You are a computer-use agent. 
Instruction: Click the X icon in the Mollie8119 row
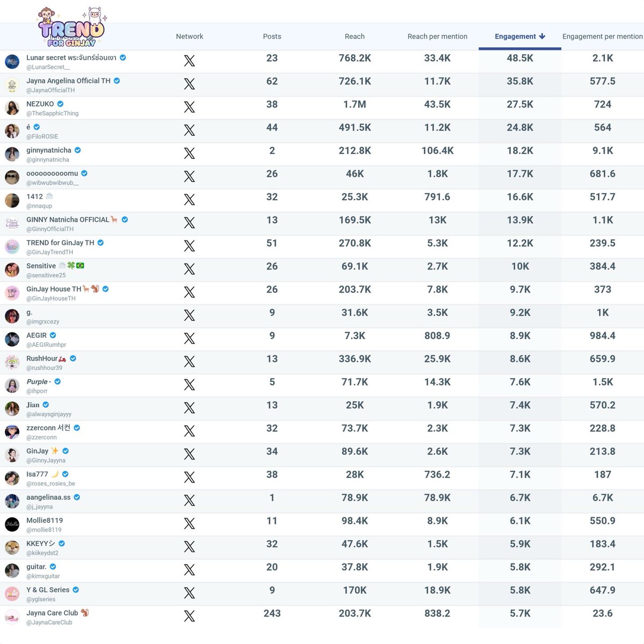(189, 523)
